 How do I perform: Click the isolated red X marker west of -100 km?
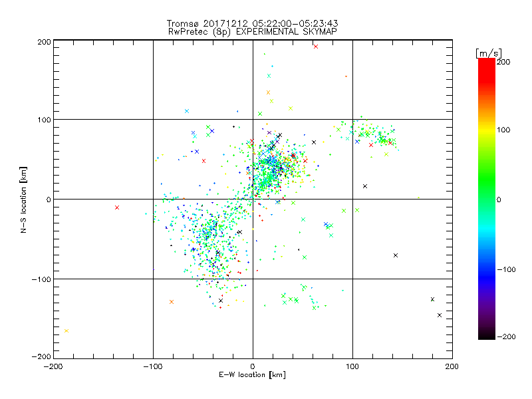[117, 207]
